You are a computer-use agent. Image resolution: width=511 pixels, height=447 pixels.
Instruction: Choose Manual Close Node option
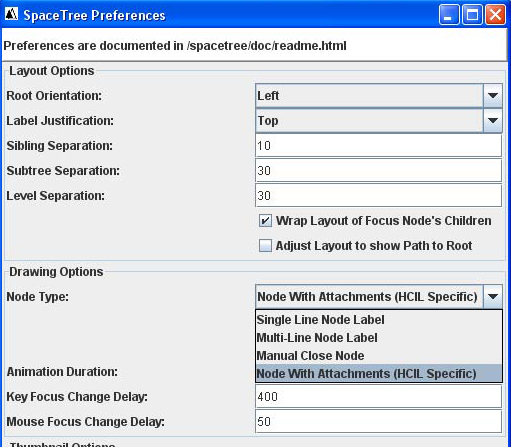[x=379, y=356]
